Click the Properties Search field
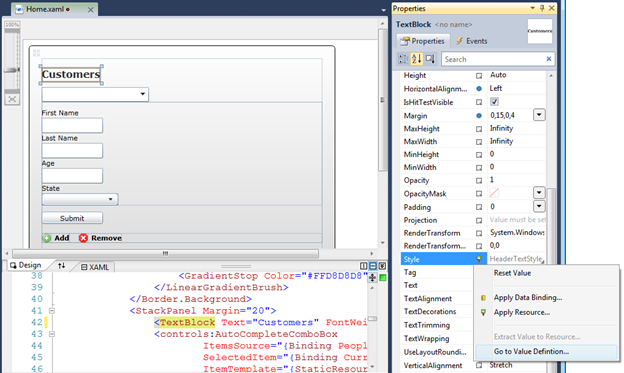Viewport: 624px width, 373px height. 493,59
